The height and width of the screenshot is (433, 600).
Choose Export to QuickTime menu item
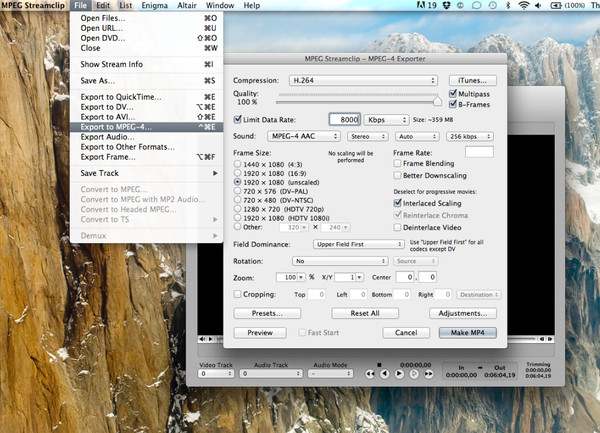(147, 97)
